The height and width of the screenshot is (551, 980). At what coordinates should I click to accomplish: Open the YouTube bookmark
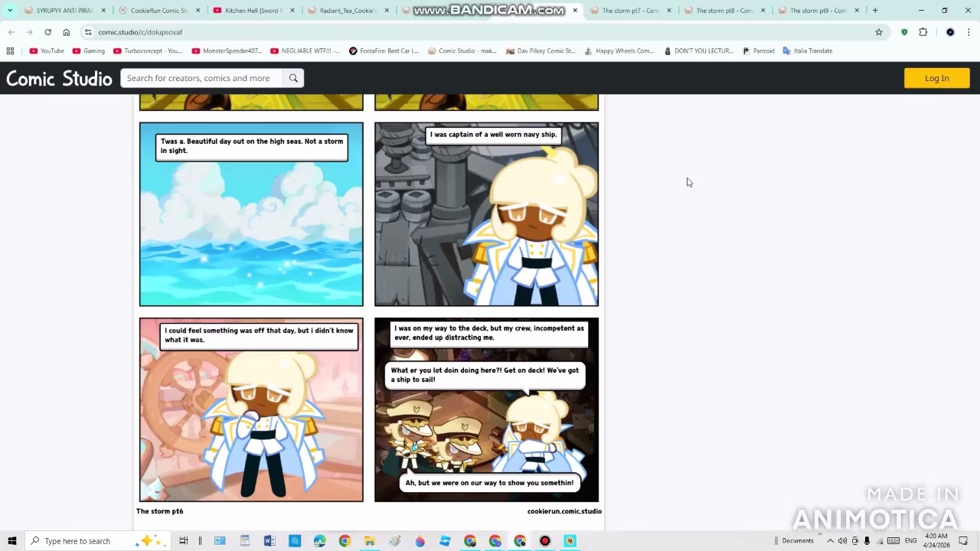coord(47,51)
